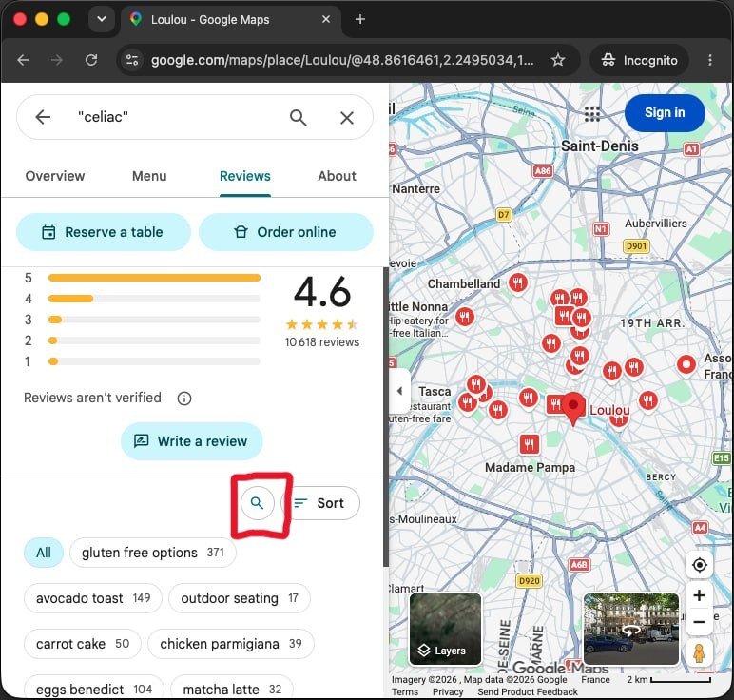Click the 5-star rating bar
Image resolution: width=734 pixels, height=700 pixels.
coord(154,278)
